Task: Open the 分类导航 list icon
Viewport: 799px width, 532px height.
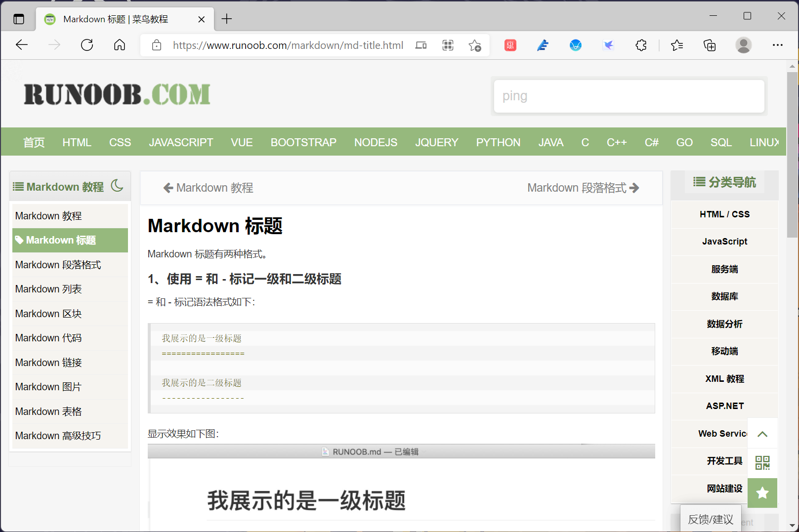Action: (700, 182)
